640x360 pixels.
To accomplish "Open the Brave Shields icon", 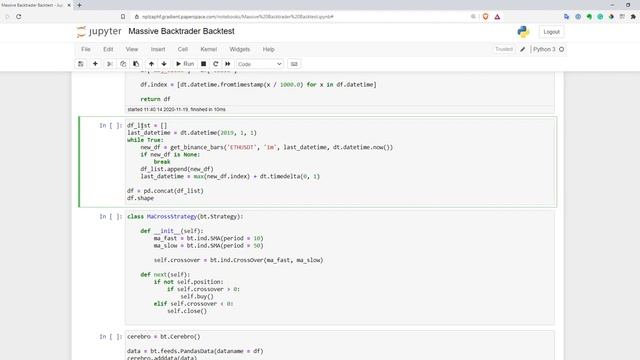I will (485, 17).
